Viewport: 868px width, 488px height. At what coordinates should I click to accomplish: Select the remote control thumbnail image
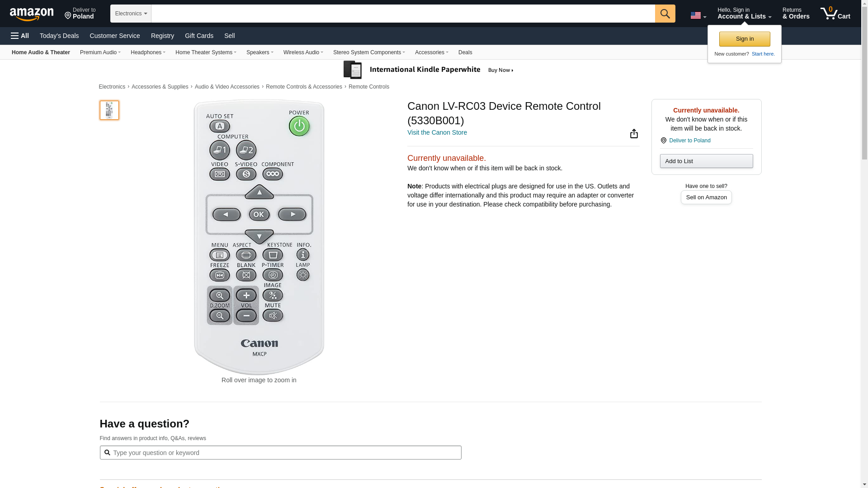point(109,110)
